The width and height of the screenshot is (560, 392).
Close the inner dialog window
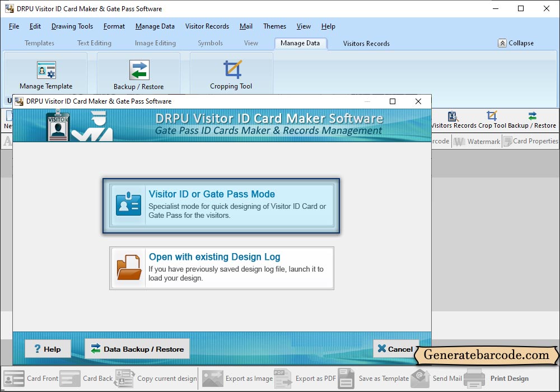(x=418, y=101)
